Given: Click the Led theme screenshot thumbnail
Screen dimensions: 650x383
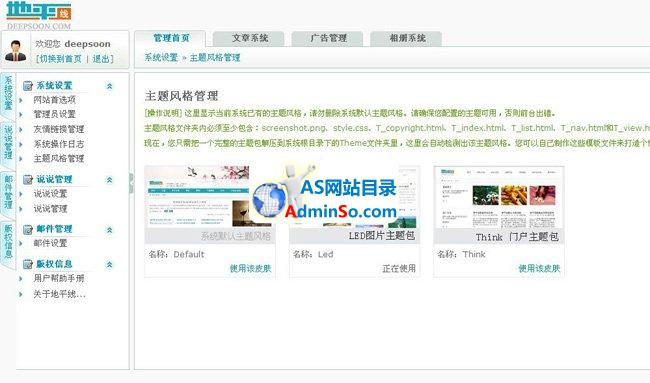Looking at the screenshot, I should [x=355, y=197].
